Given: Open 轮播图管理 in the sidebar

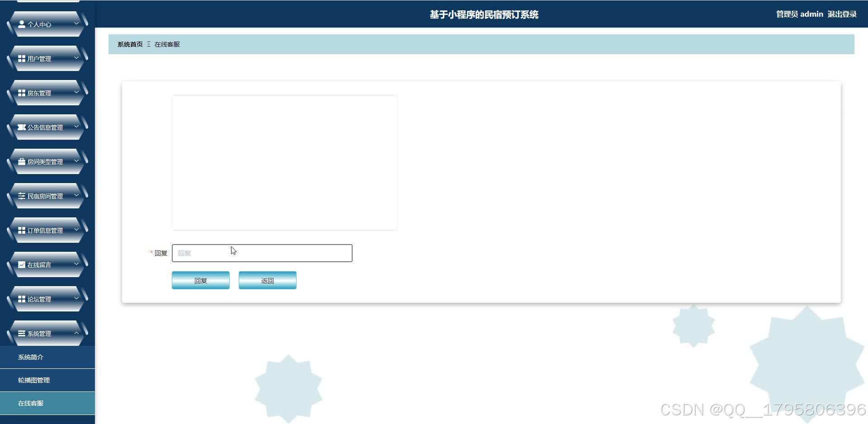Looking at the screenshot, I should [34, 380].
